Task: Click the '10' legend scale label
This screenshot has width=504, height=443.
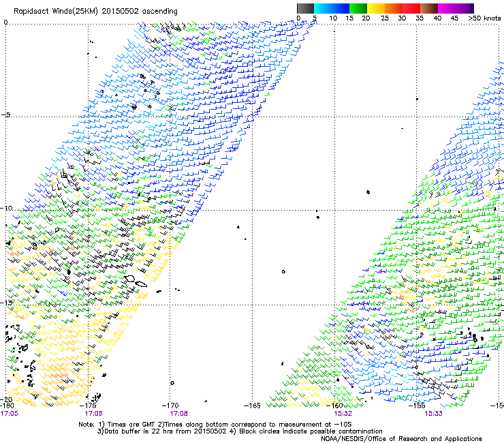Action: coord(333,18)
